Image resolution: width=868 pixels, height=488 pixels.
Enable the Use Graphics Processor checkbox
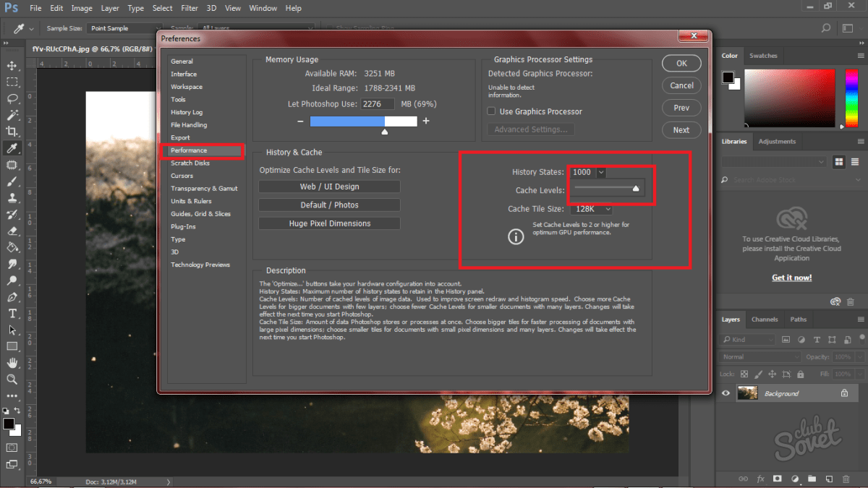(492, 111)
